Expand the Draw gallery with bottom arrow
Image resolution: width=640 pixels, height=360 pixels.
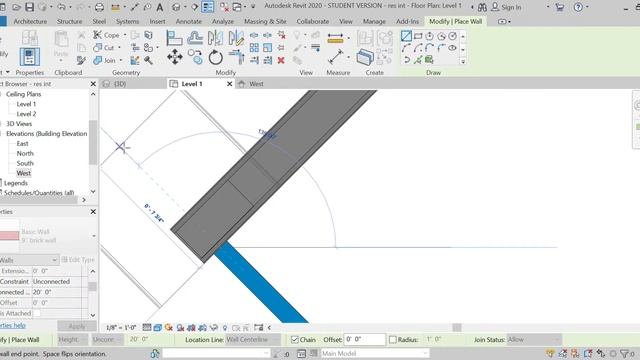(x=463, y=62)
